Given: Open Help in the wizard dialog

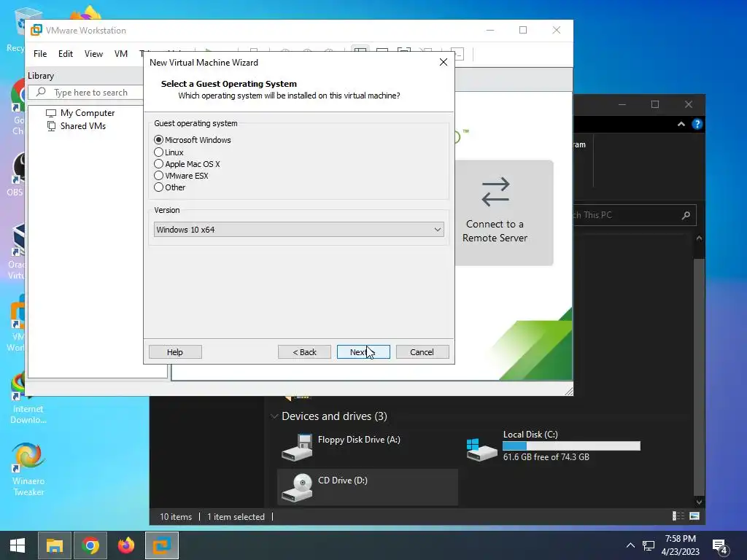Looking at the screenshot, I should (175, 352).
